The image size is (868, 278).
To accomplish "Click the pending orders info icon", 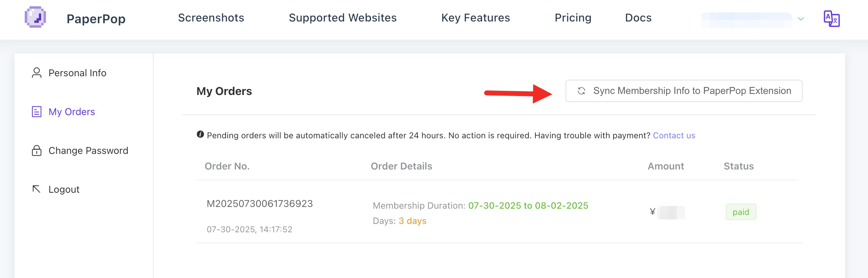I will point(200,134).
